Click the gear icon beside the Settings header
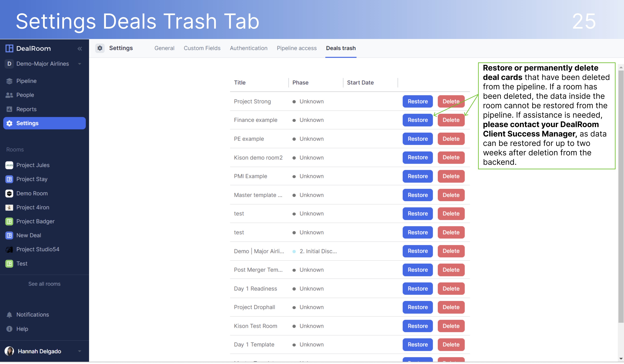The image size is (624, 364). pos(100,48)
